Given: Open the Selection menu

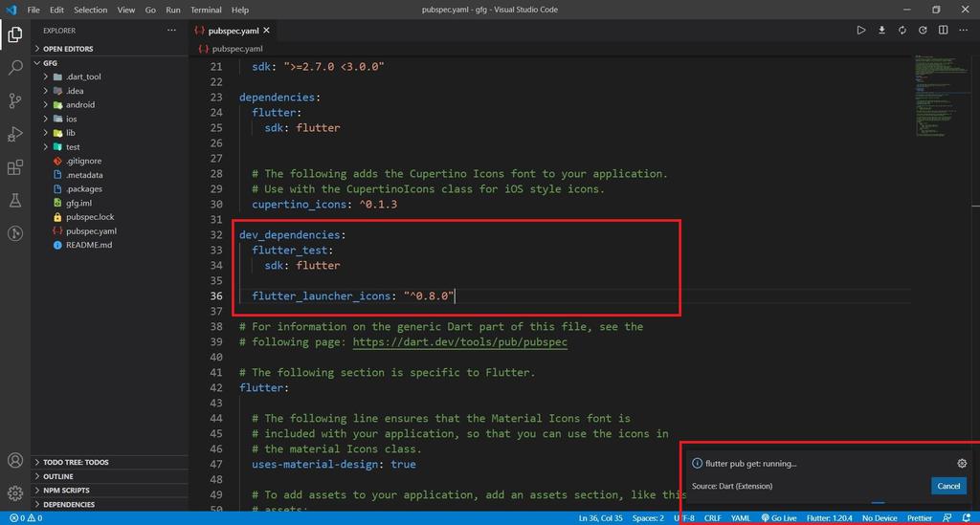Looking at the screenshot, I should [x=91, y=10].
